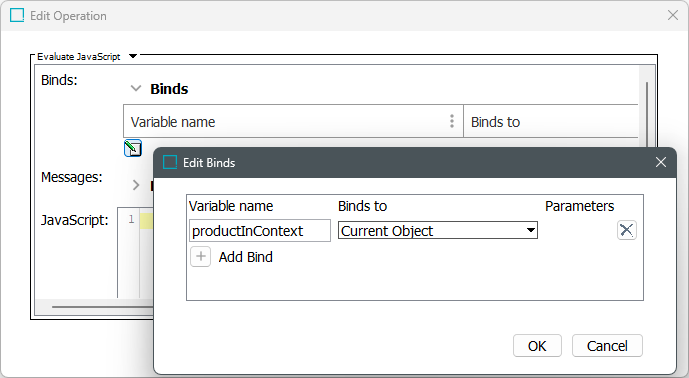Focus the productInContext variable name field

(x=260, y=231)
